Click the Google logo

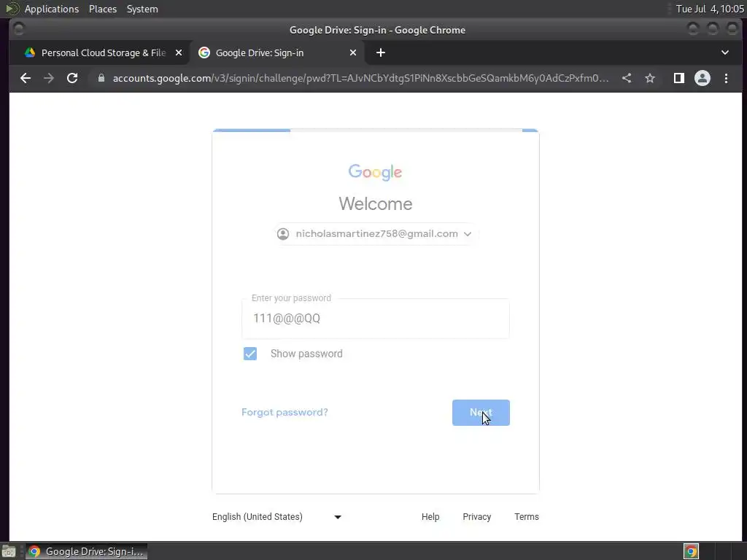375,172
